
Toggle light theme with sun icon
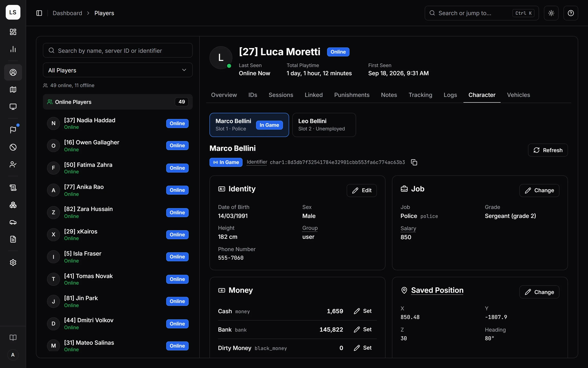coord(551,13)
